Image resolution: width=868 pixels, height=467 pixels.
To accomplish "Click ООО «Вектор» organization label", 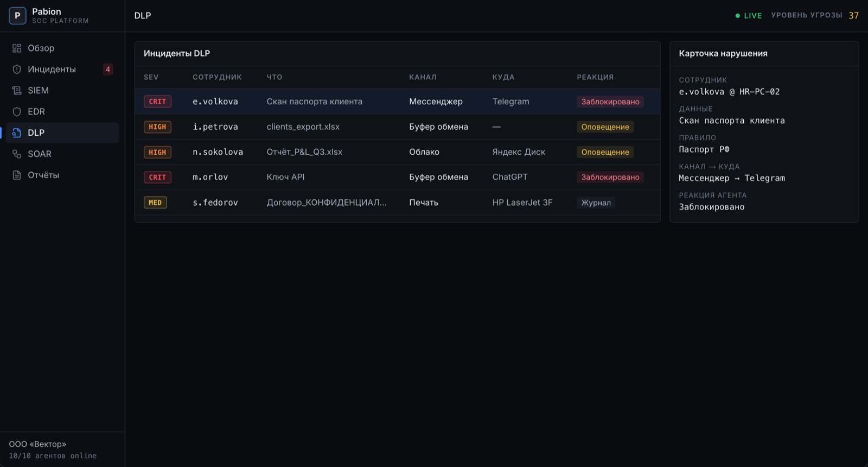I will pyautogui.click(x=37, y=444).
